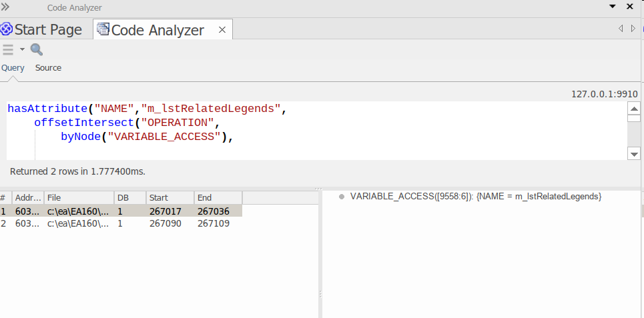Click the VARIABLE_ACCESS m_lstRelatedLegends tree node

[475, 197]
